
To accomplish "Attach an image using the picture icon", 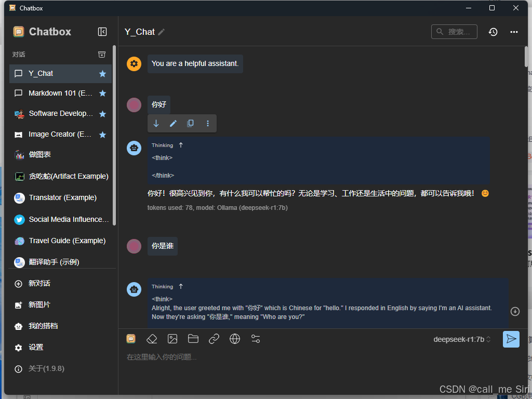I will [172, 339].
